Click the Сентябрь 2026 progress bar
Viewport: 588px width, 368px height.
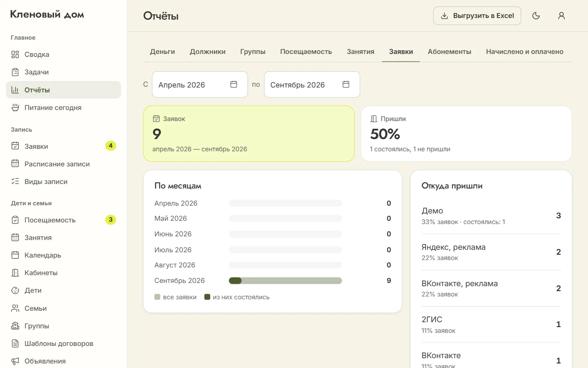point(285,280)
